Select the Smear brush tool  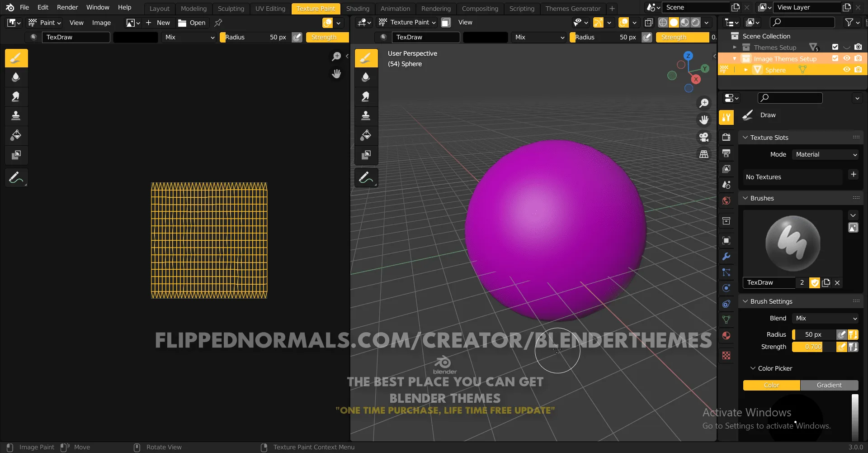16,96
